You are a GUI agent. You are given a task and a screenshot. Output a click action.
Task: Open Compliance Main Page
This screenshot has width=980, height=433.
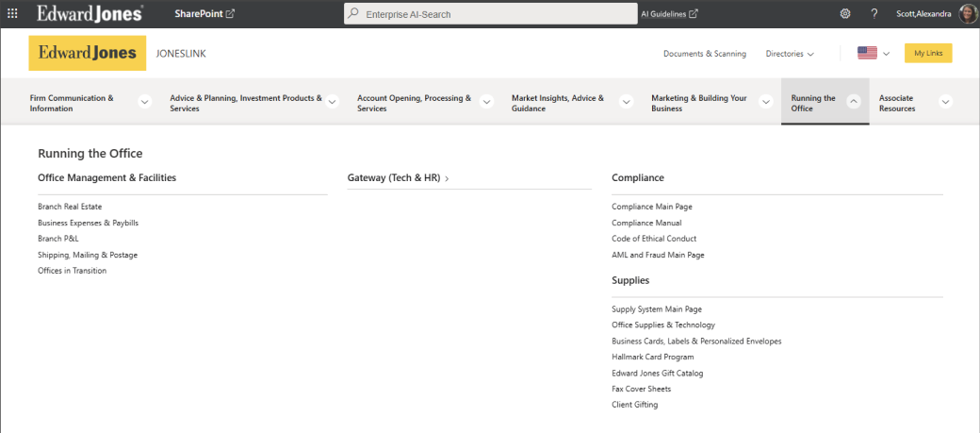[x=652, y=207]
